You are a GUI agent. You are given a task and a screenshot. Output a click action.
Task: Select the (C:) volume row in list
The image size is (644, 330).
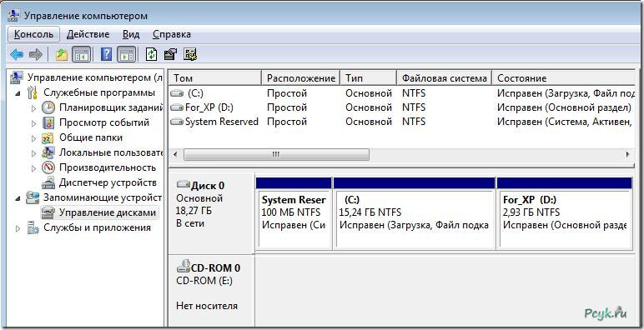point(402,93)
